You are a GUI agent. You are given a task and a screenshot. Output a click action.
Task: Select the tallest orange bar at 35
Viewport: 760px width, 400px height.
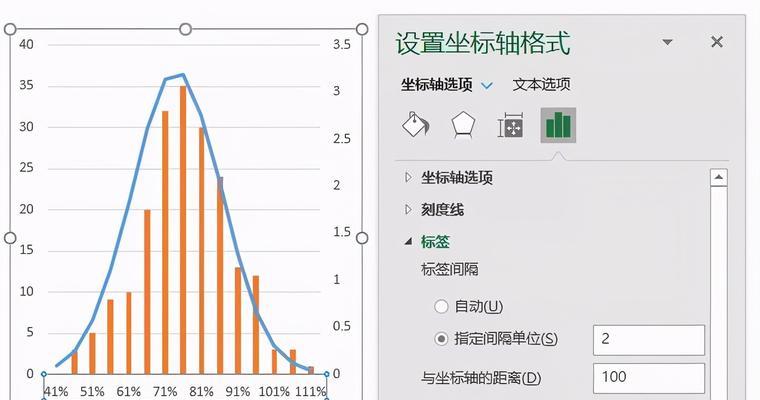tap(183, 230)
